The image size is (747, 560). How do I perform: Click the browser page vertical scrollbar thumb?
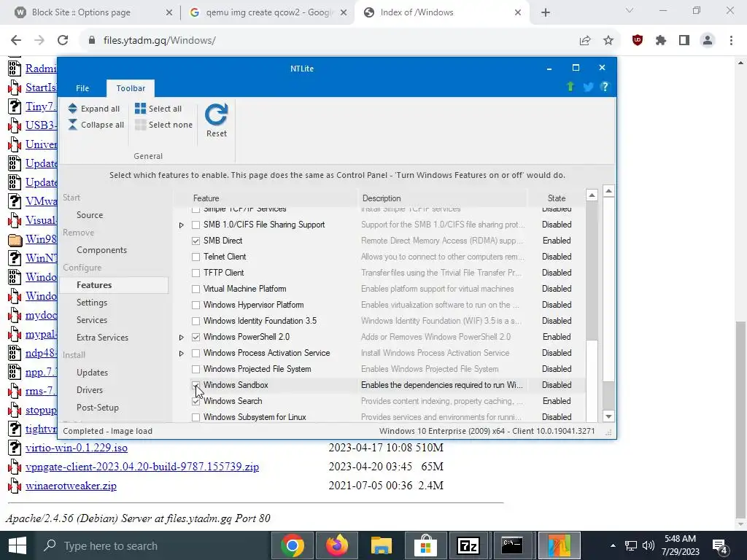(741, 419)
